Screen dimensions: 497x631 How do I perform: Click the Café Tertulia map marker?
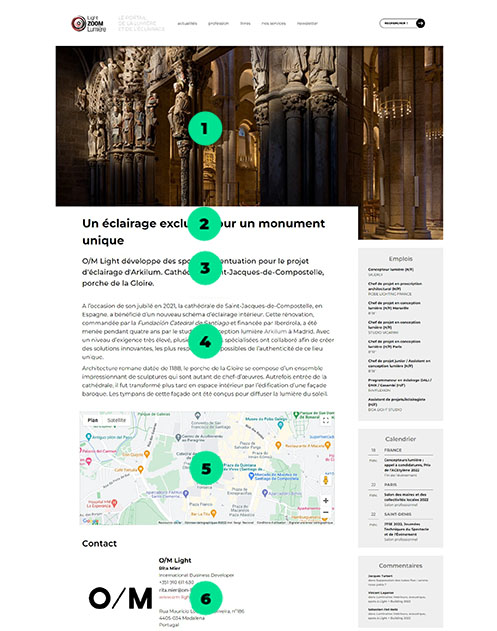[140, 469]
